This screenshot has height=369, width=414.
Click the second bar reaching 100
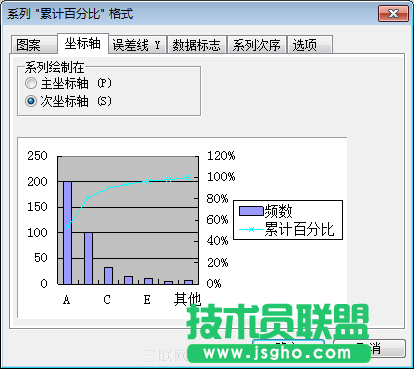[x=88, y=258]
